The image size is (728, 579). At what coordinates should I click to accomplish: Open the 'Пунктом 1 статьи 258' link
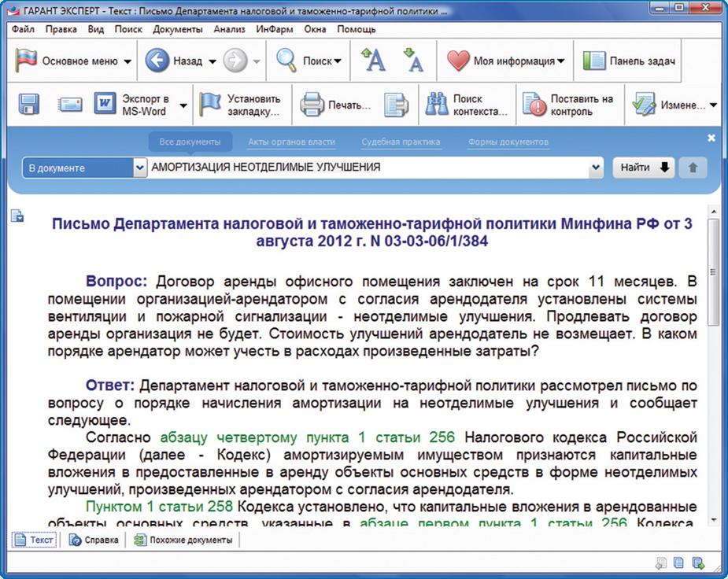pos(161,505)
